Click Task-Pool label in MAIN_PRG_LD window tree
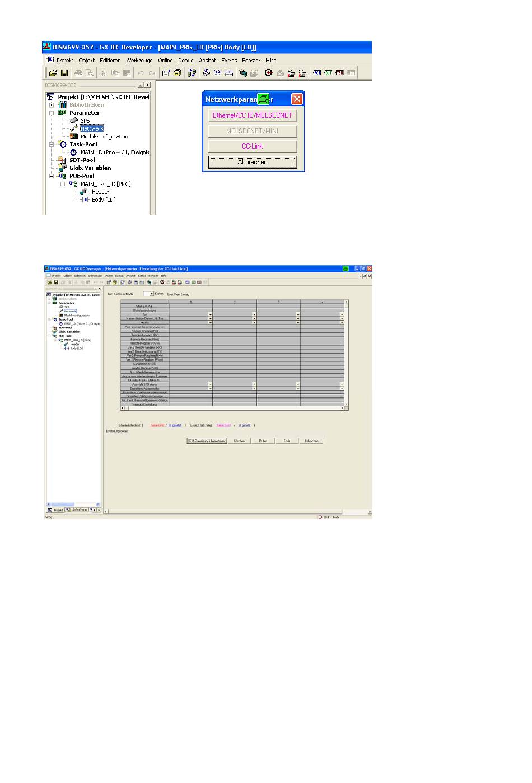Viewport: 532px width, 783px height. tap(83, 144)
